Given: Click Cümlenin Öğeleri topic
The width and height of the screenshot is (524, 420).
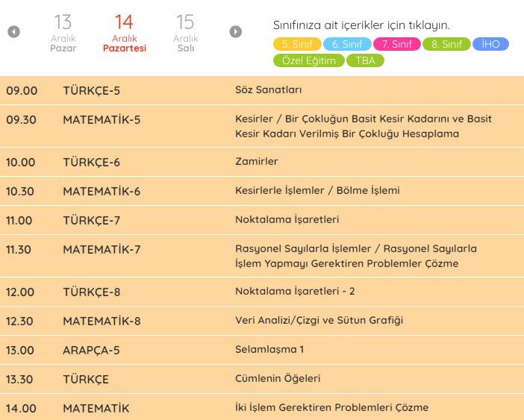Looking at the screenshot, I should pyautogui.click(x=278, y=379).
